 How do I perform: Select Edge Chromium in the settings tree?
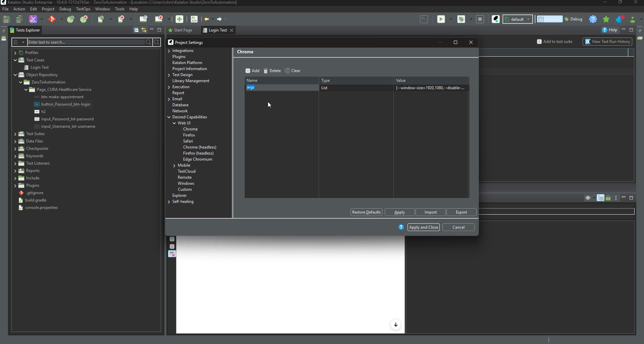(198, 159)
